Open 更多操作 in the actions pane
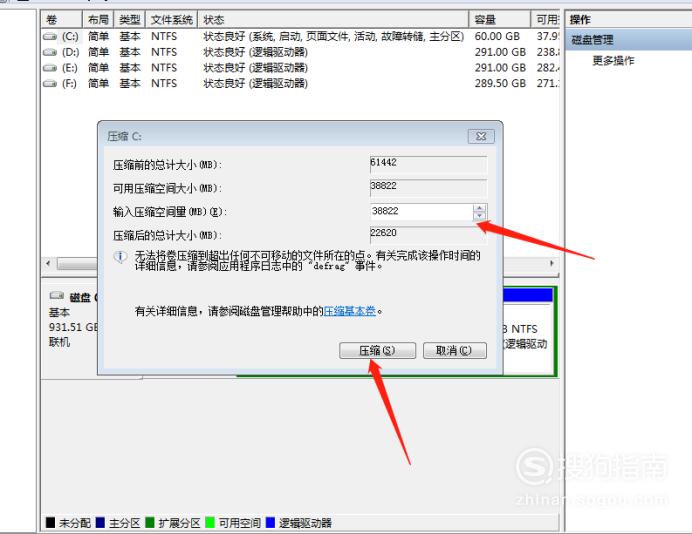The height and width of the screenshot is (534, 692). coord(613,60)
